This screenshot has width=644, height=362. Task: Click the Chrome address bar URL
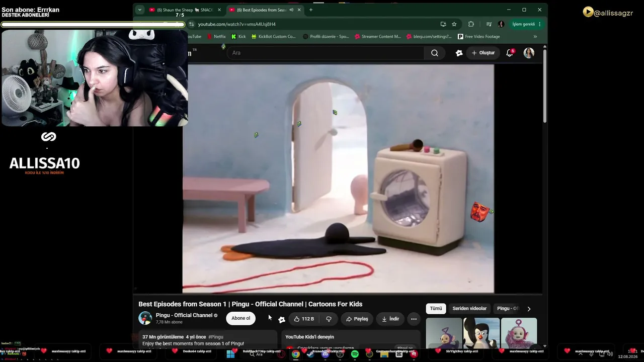(x=237, y=24)
